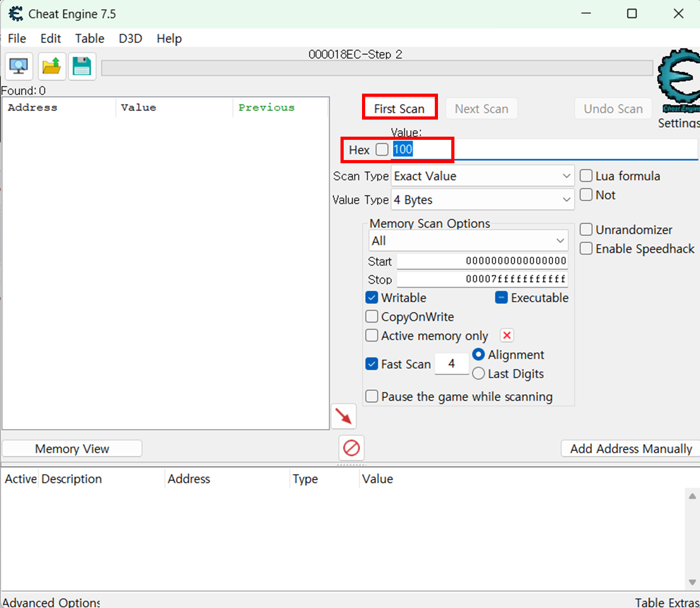Enable the Unrandomizer option
Viewport: 700px width, 608px height.
click(585, 230)
